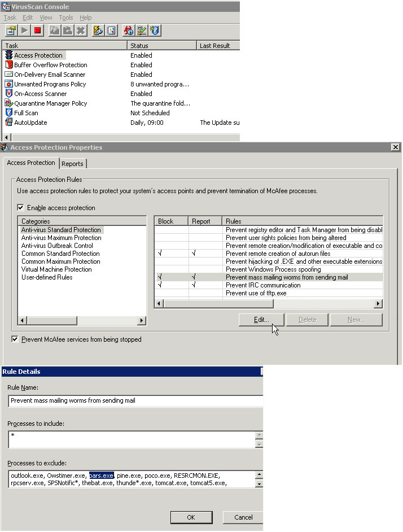
Task: Click Categories list right scroll arrow
Action: [142, 320]
